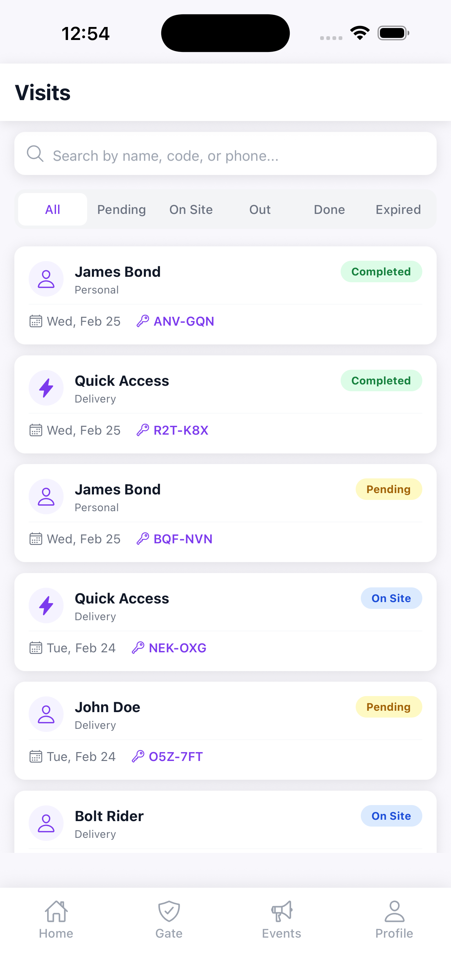Switch to the Expired filter tab
Image resolution: width=451 pixels, height=980 pixels.
[398, 209]
